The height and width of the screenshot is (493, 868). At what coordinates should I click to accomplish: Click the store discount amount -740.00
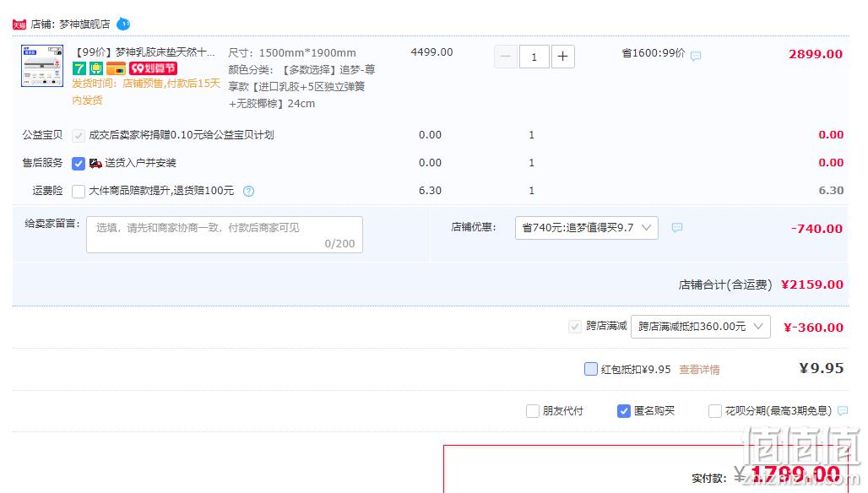point(816,229)
